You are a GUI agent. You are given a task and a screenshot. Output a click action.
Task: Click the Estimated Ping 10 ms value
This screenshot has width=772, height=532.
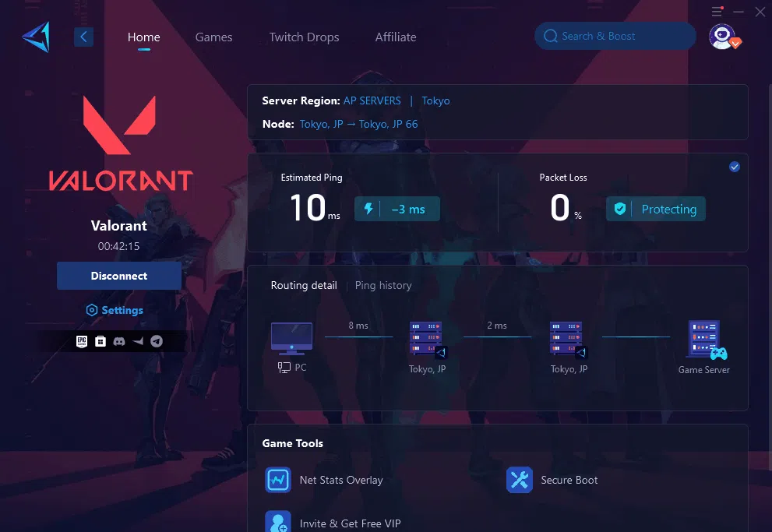pyautogui.click(x=315, y=208)
